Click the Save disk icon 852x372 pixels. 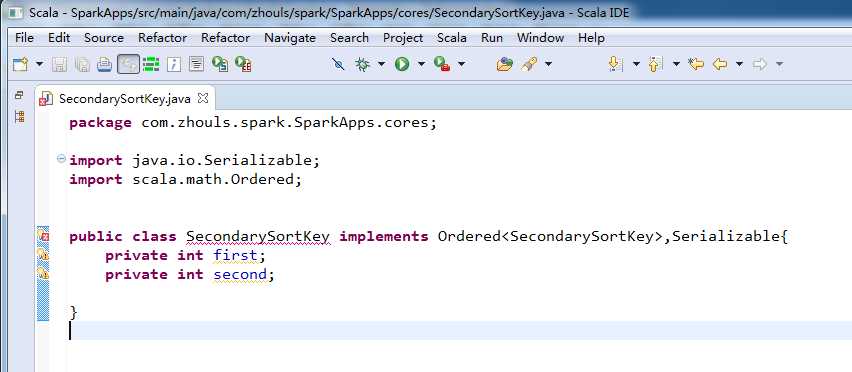coord(59,65)
